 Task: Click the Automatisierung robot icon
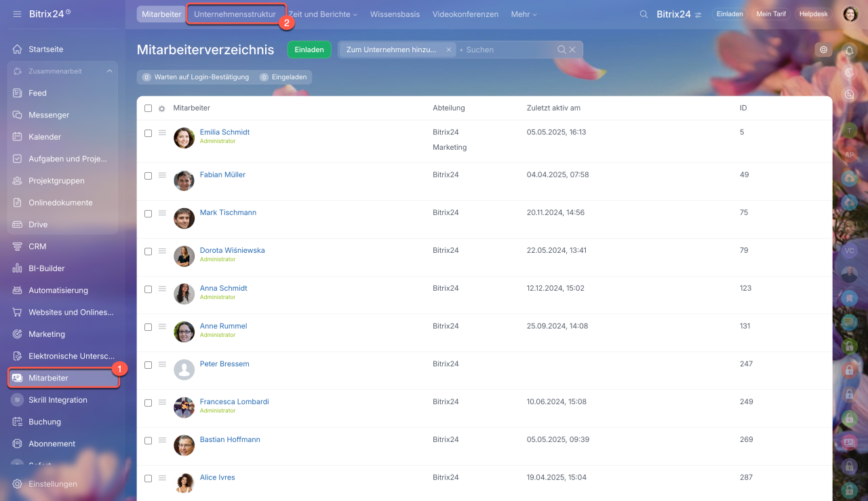18,290
